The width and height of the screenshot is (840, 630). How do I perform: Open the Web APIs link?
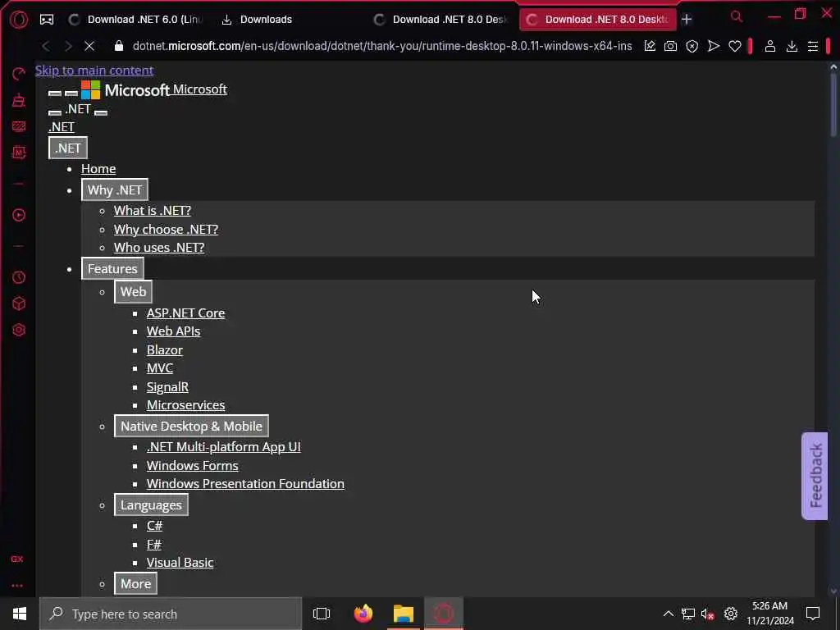[174, 331]
